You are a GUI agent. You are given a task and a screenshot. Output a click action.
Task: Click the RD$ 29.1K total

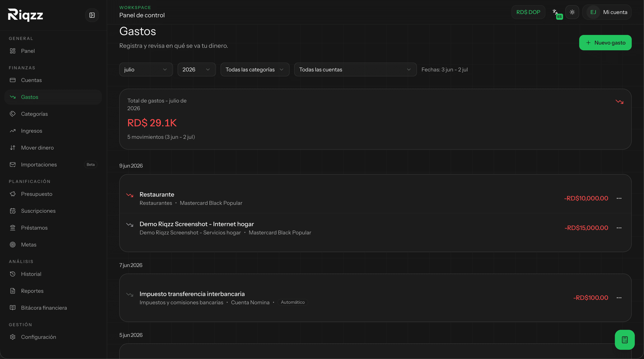(152, 123)
